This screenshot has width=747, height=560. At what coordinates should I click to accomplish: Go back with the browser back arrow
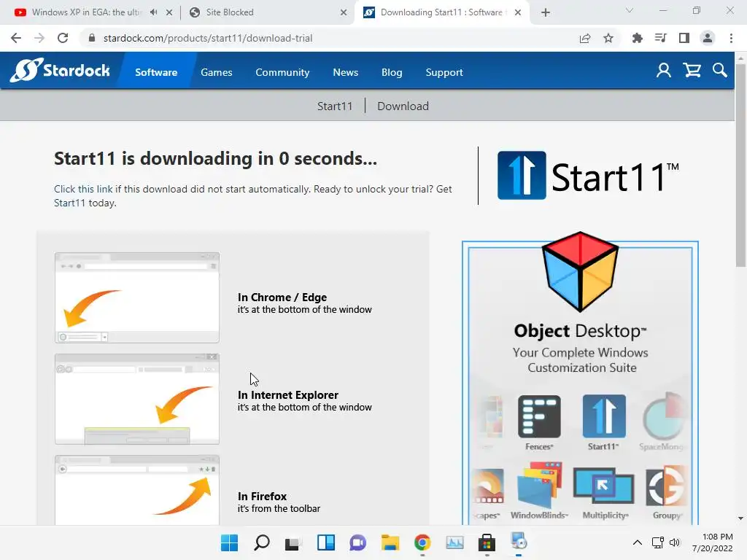(16, 38)
